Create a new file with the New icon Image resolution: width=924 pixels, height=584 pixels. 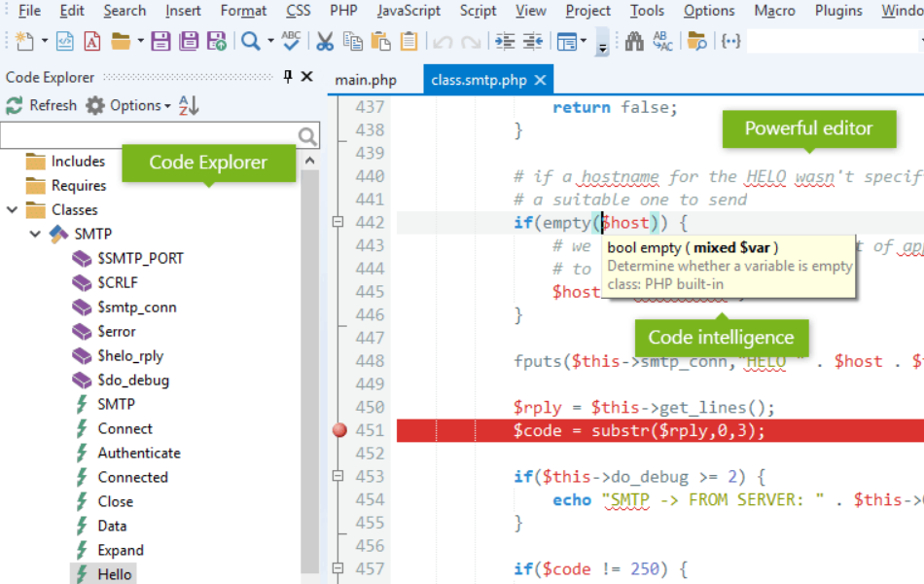tap(24, 41)
